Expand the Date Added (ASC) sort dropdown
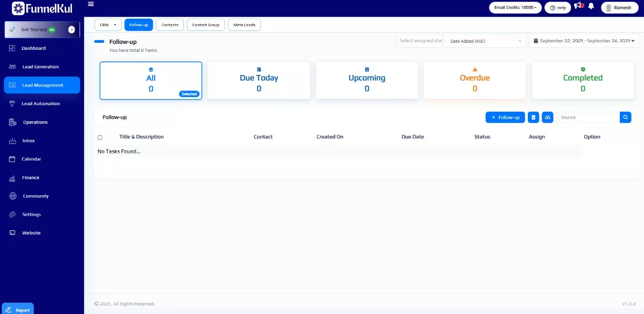The height and width of the screenshot is (314, 644). [485, 41]
